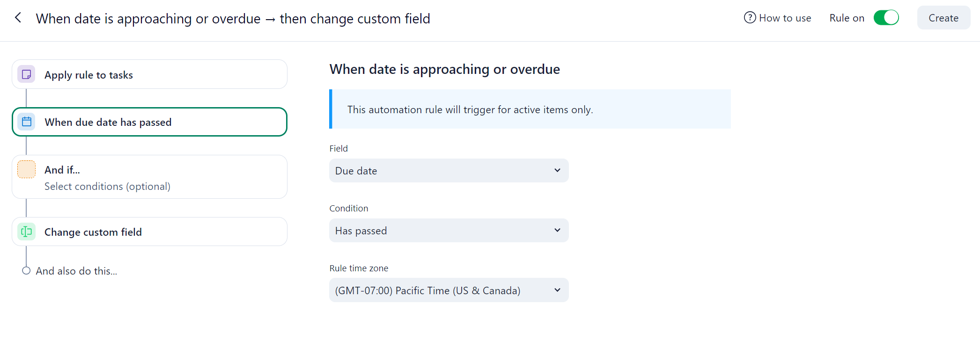Open the Rule time zone dropdown
Image resolution: width=980 pixels, height=355 pixels.
tap(448, 290)
